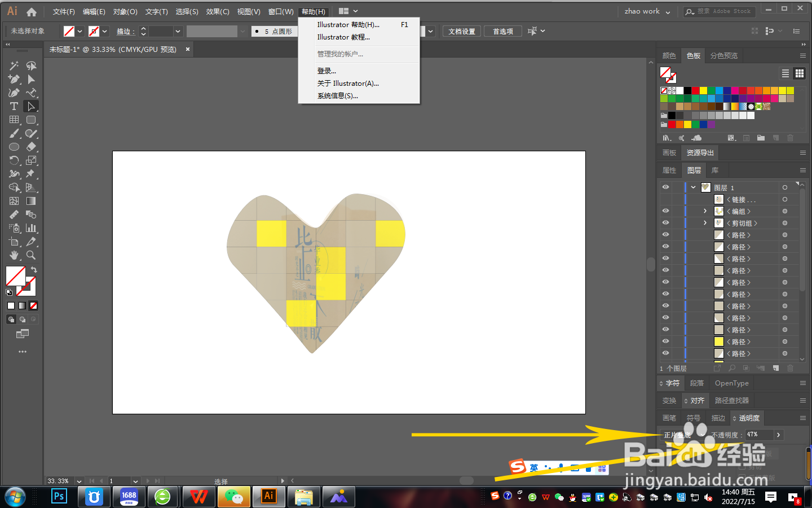Click the Adobe Stock search field
This screenshot has height=508, width=812.
(720, 11)
